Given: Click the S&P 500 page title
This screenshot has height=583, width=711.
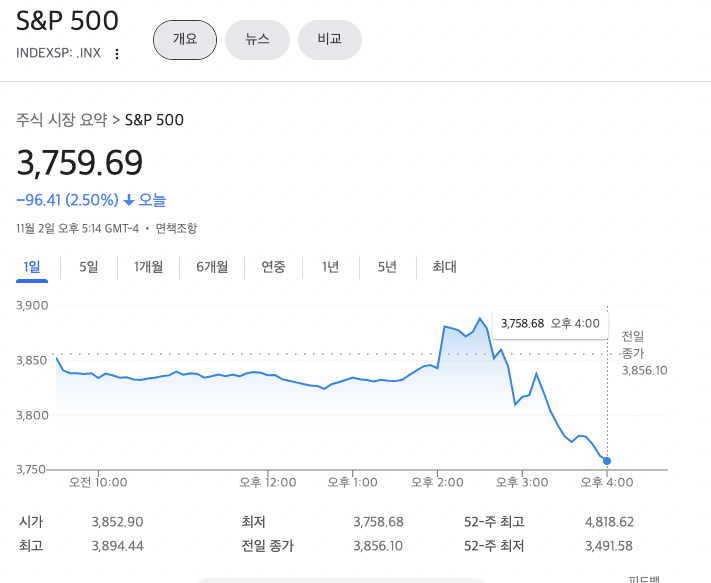Looking at the screenshot, I should click(67, 21).
